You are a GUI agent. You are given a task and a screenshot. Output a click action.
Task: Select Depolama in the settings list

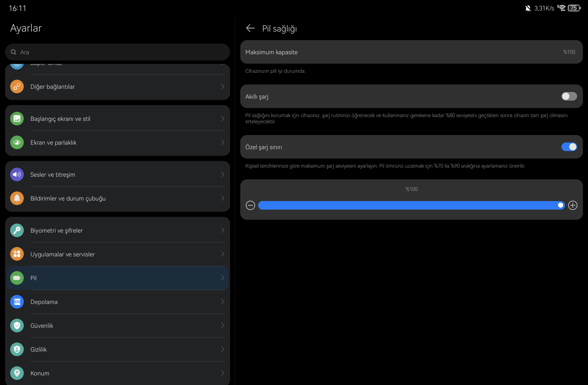(x=118, y=302)
